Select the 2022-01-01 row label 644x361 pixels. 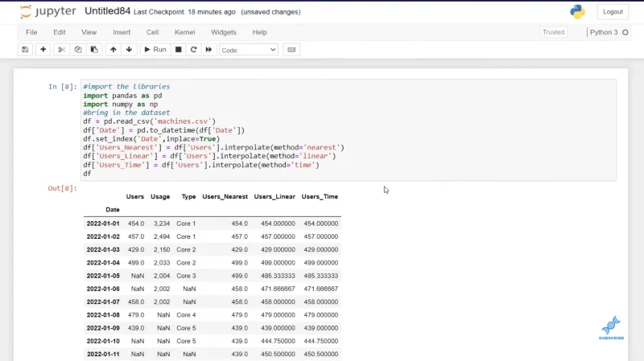[103, 224]
